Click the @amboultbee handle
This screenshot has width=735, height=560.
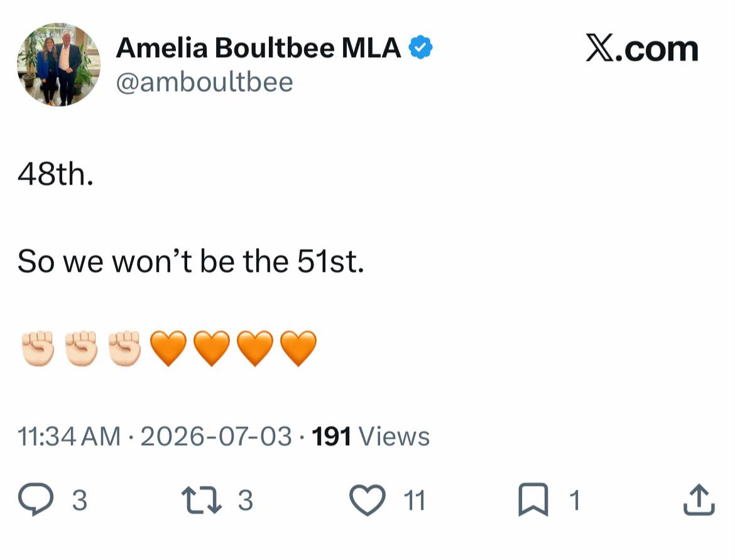coord(204,82)
